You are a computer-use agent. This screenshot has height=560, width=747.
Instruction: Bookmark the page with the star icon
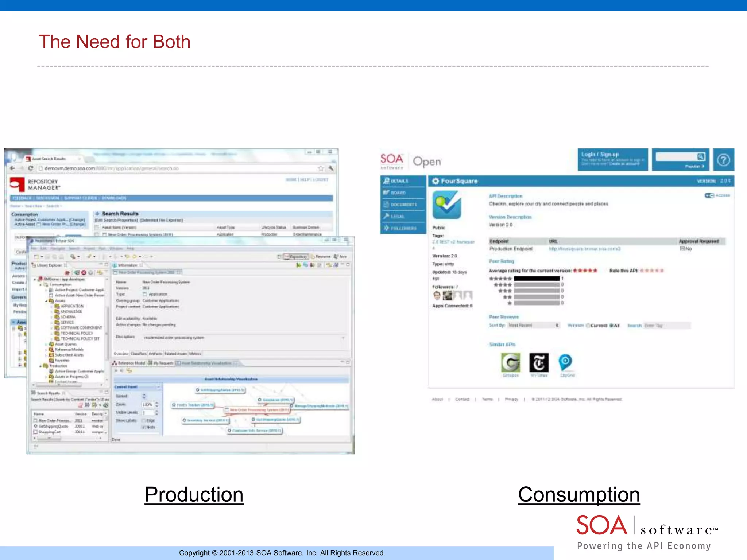[321, 168]
